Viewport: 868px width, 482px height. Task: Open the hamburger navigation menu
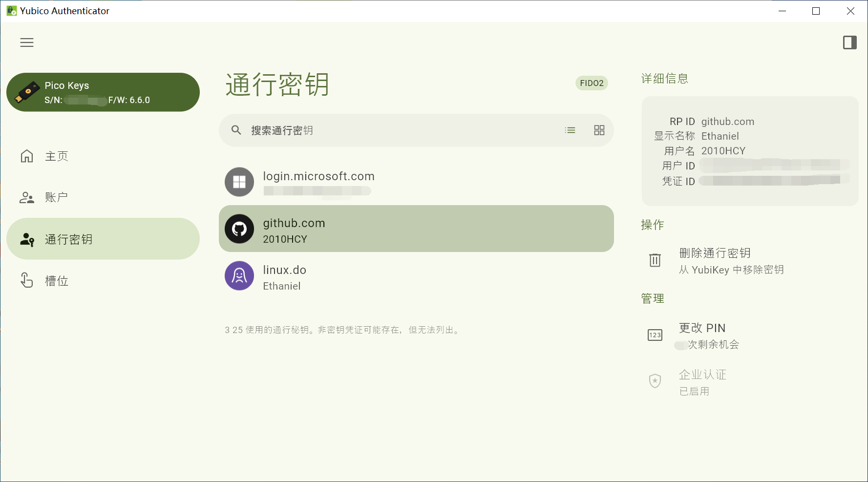(27, 43)
